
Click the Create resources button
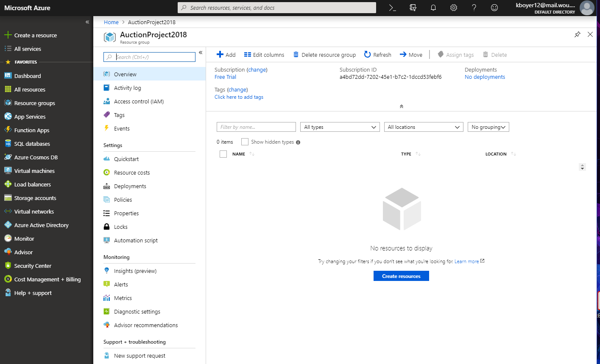[x=401, y=276]
